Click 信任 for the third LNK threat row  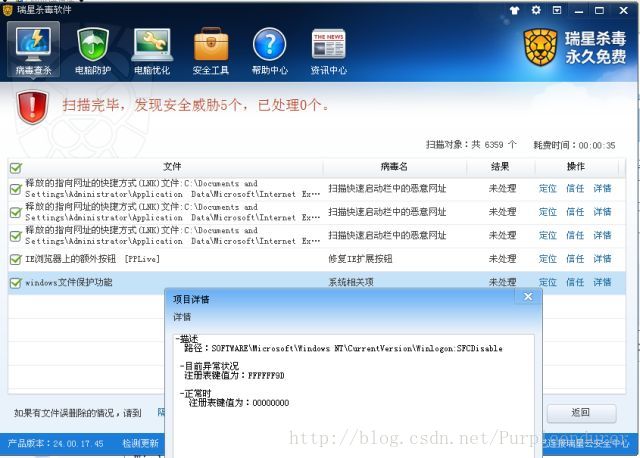tap(575, 235)
